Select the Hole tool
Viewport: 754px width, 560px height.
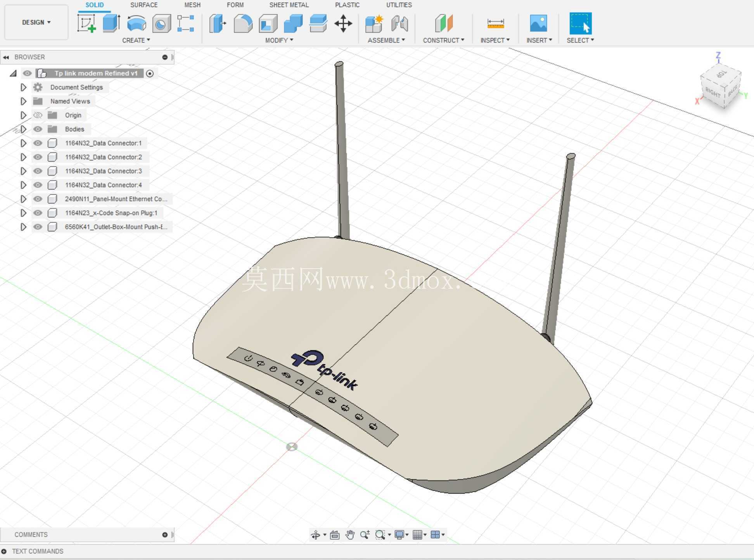coord(161,23)
